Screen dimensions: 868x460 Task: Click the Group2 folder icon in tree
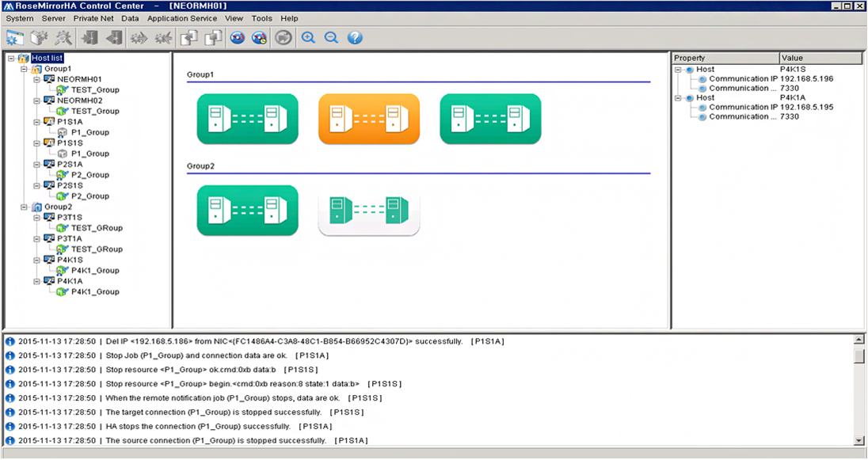pyautogui.click(x=36, y=207)
